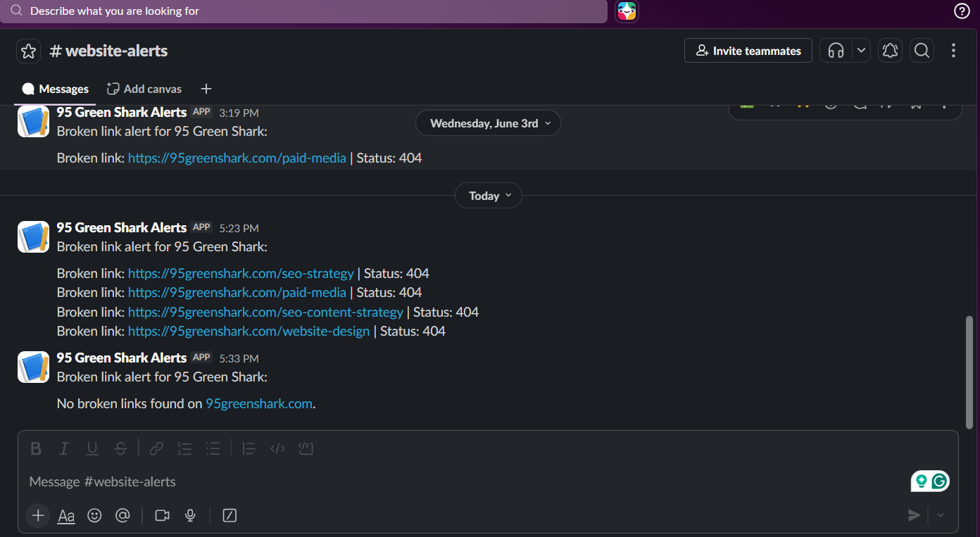Open the website-design broken link
The height and width of the screenshot is (537, 980).
[249, 331]
